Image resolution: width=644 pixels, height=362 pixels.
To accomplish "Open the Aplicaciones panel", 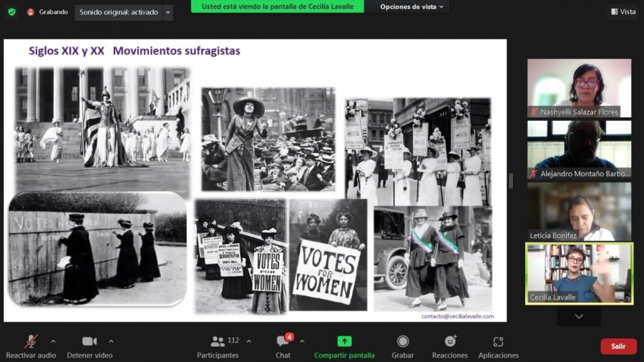I will pyautogui.click(x=499, y=342).
